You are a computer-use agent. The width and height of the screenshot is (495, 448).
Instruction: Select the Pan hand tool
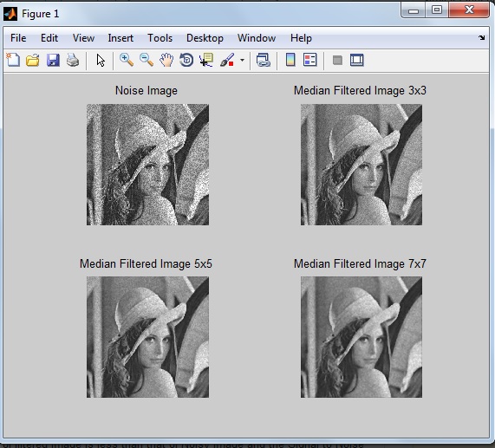pos(166,60)
